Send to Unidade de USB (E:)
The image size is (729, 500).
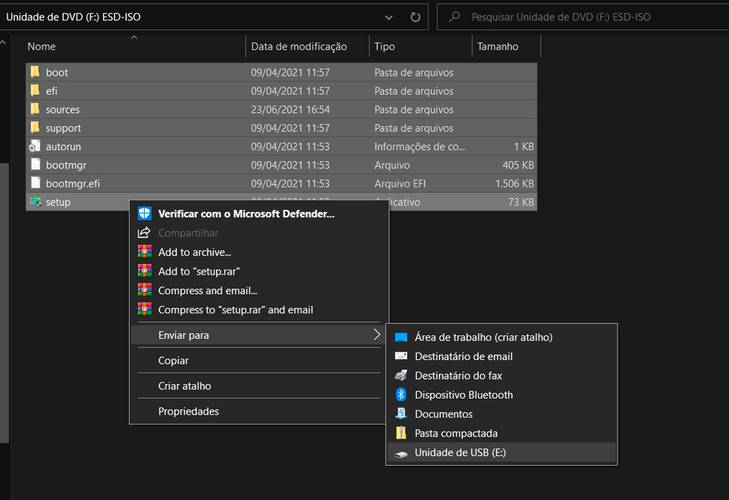click(502, 452)
